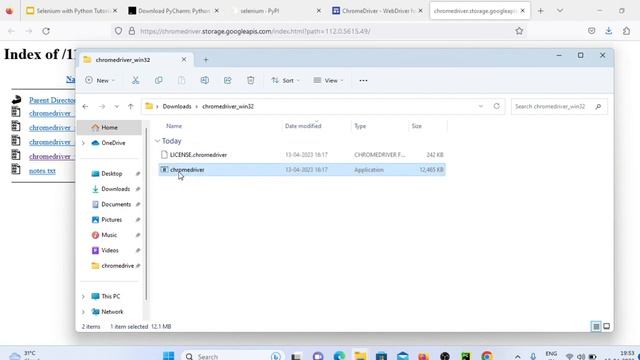Go up one folder level in Explorer
Viewport: 640px width, 360px height.
coord(131,107)
